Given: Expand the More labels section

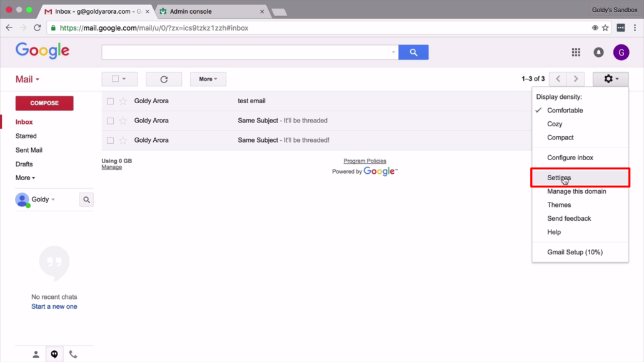Looking at the screenshot, I should [x=25, y=178].
